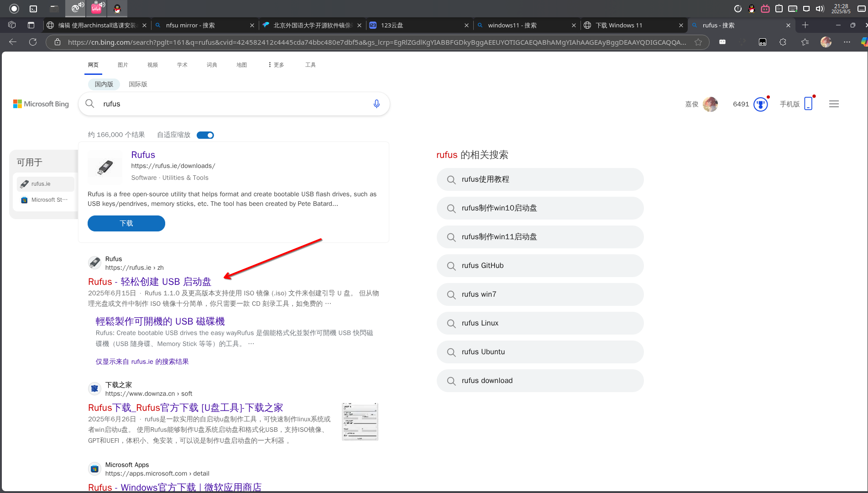
Task: Click 仅显示来自 rufus.ie 的搜索结果 link
Action: 142,362
